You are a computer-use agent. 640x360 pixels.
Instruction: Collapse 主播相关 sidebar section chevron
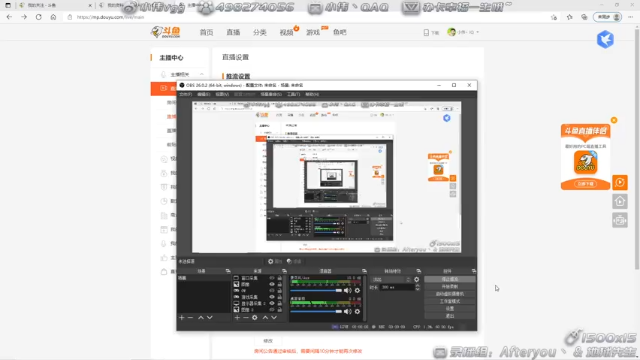pos(202,74)
